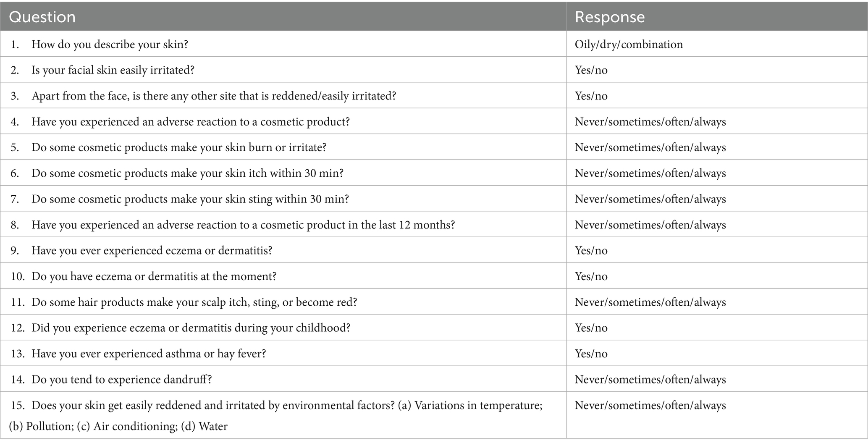This screenshot has height=446, width=868.
Task: Click question 3 about other reddened sites
Action: coord(214,96)
